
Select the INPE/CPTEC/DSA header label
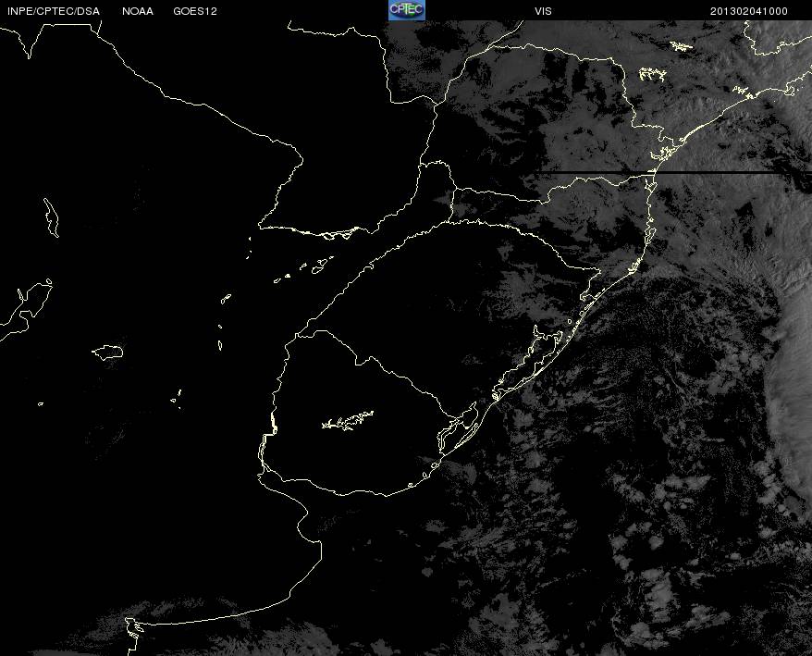click(x=54, y=11)
